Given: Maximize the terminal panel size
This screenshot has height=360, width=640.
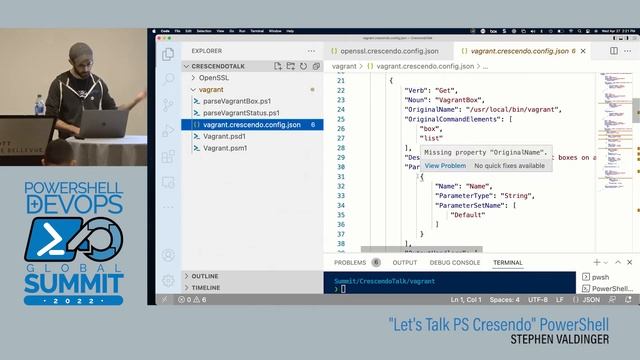Looking at the screenshot, I should 618,262.
